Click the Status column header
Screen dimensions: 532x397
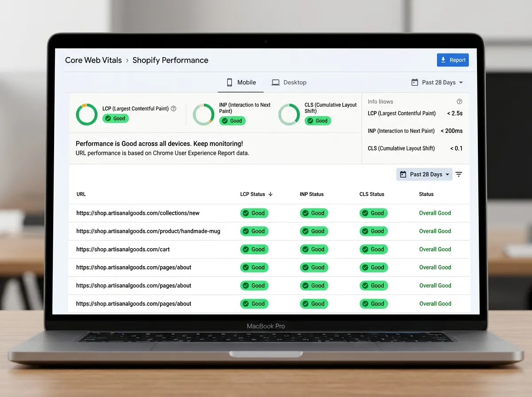[x=426, y=194]
